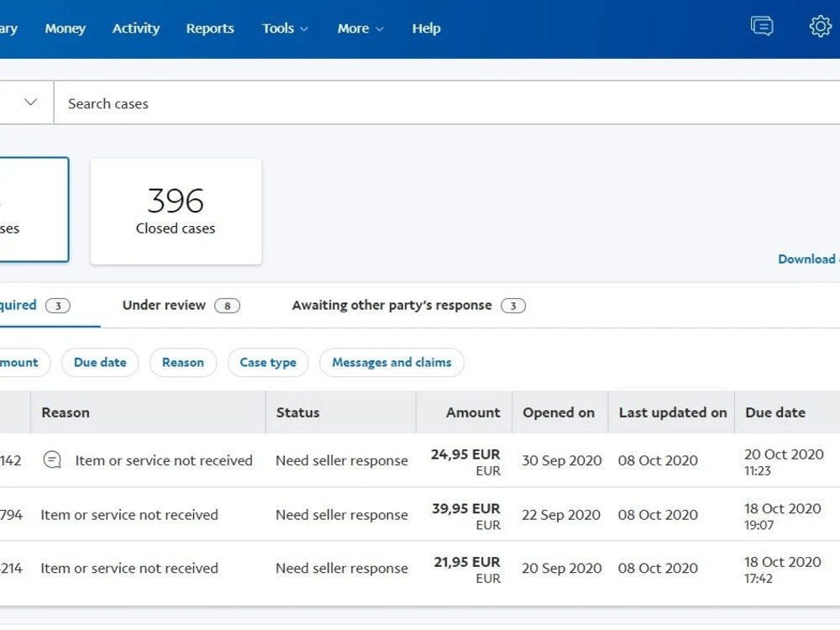Click due date 18 Oct 2020 19:07
The image size is (840, 630).
783,517
